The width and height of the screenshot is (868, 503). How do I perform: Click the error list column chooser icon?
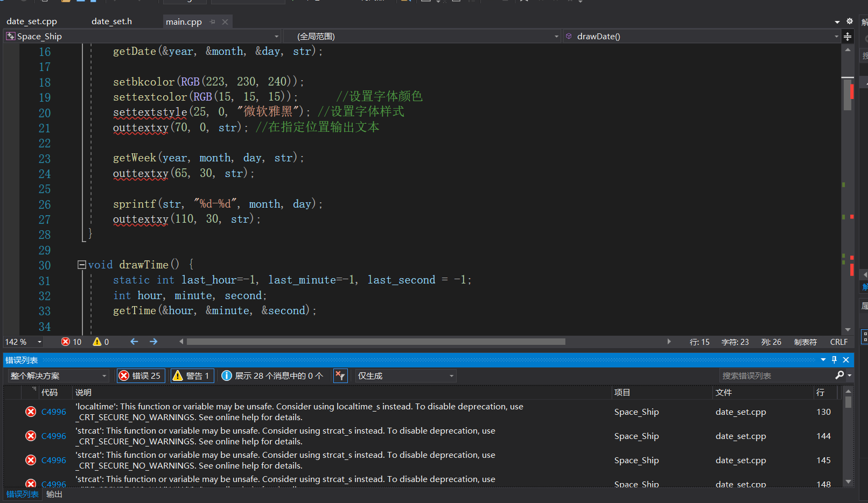[x=34, y=388]
